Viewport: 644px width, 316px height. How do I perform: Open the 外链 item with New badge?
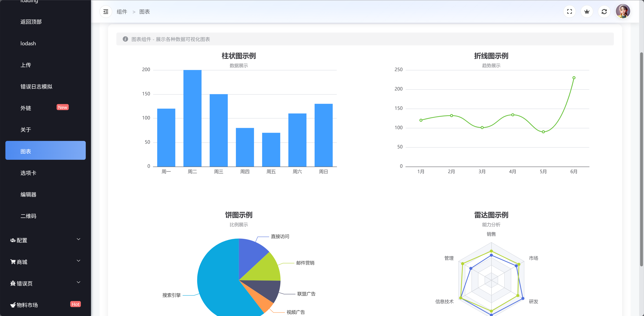[26, 108]
